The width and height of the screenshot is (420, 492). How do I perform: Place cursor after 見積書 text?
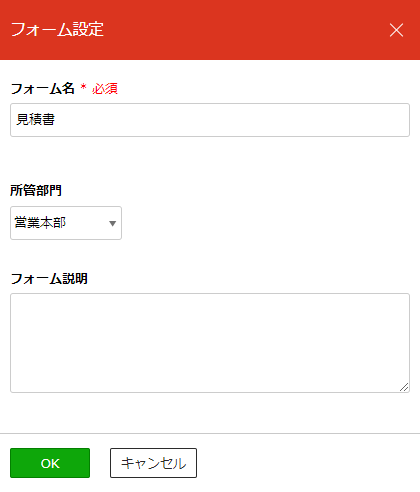[55, 120]
